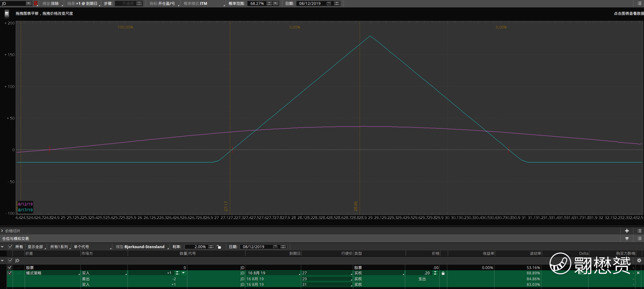Uncheck the 股票 row checkbox
The image size is (644, 289).
point(10,268)
